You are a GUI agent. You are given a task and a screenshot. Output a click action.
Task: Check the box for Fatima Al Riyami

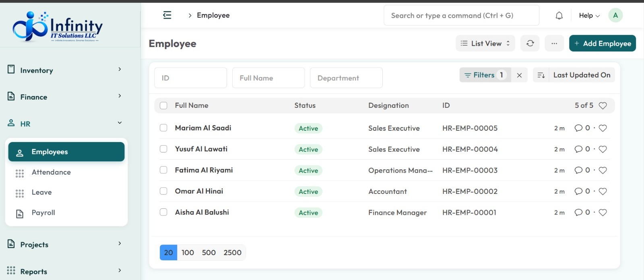tap(163, 170)
